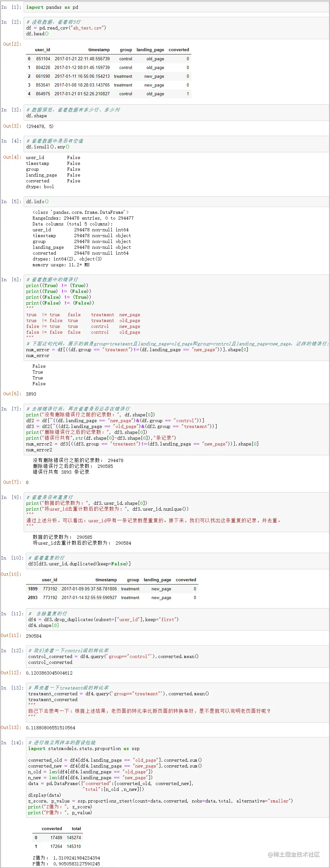
Task: Click the In [14] prompt label
Action: pyautogui.click(x=12, y=743)
